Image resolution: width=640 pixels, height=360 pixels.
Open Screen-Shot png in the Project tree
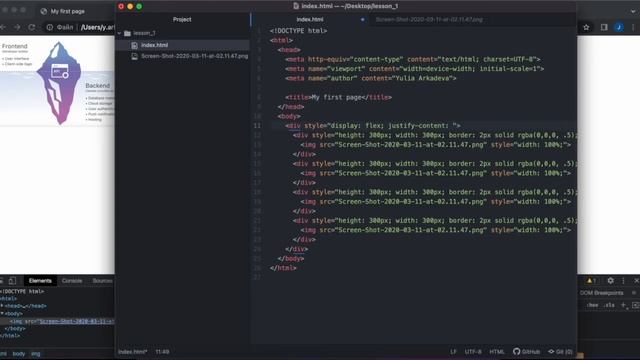[x=194, y=56]
